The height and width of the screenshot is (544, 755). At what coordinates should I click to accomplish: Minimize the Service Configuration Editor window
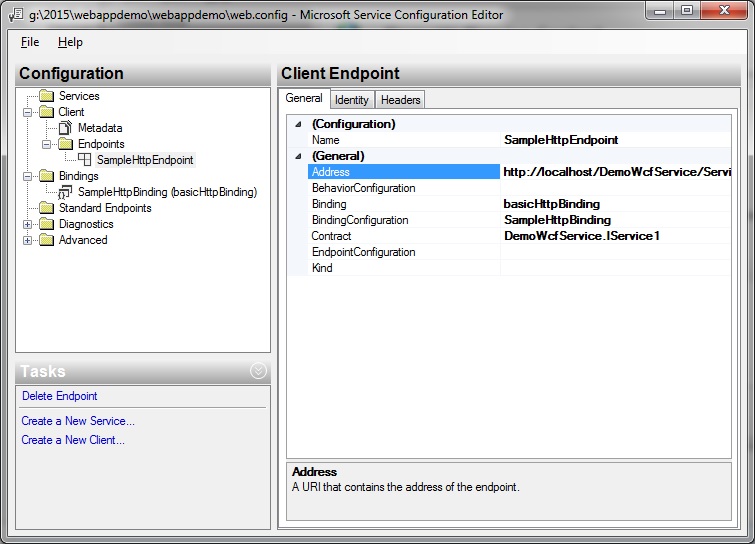[660, 11]
